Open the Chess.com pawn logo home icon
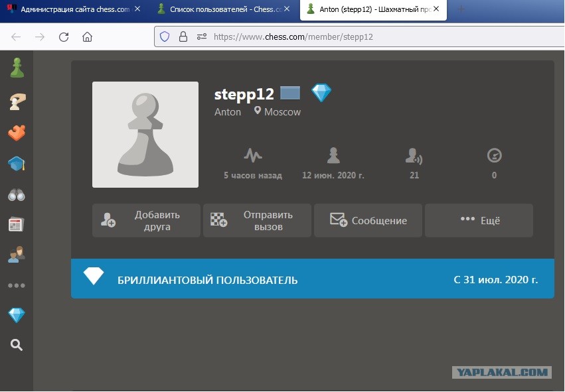This screenshot has height=392, width=565. (x=17, y=68)
